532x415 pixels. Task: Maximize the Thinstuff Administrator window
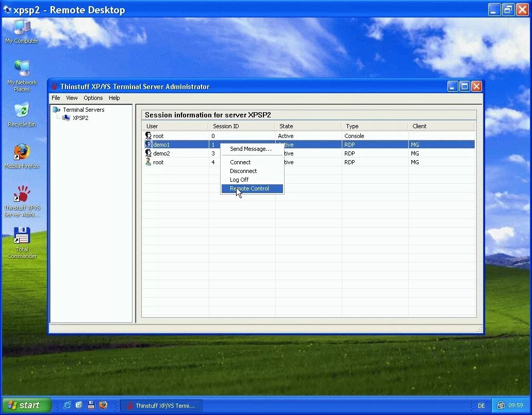coord(464,87)
